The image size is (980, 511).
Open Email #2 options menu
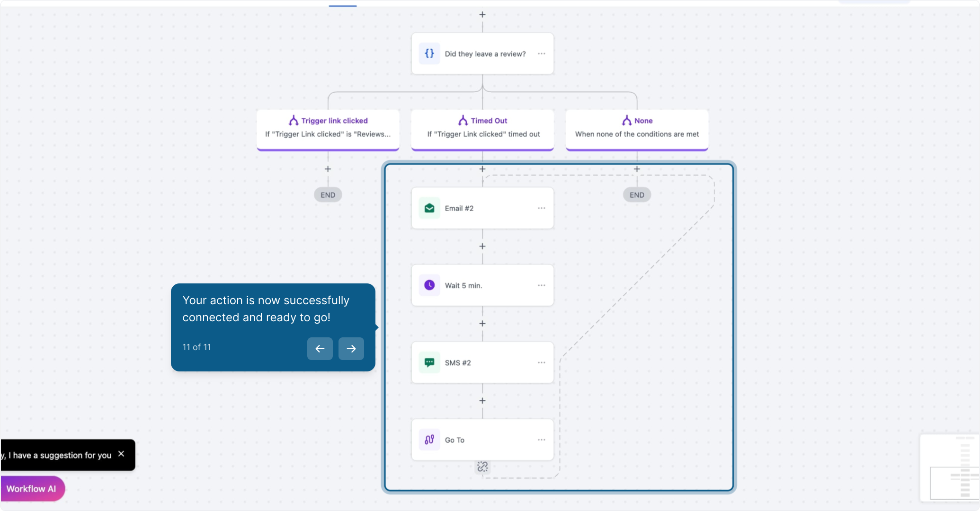click(542, 208)
